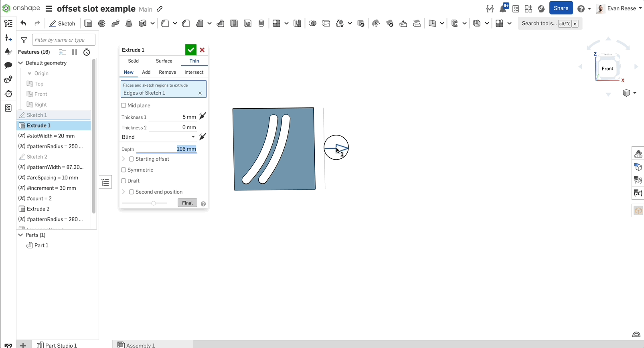Pause feature regeneration in Features list

(75, 52)
